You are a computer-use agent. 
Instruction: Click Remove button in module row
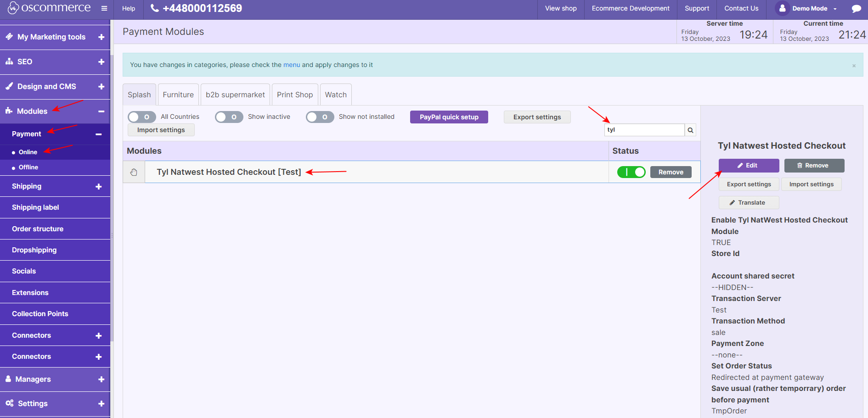pyautogui.click(x=671, y=172)
